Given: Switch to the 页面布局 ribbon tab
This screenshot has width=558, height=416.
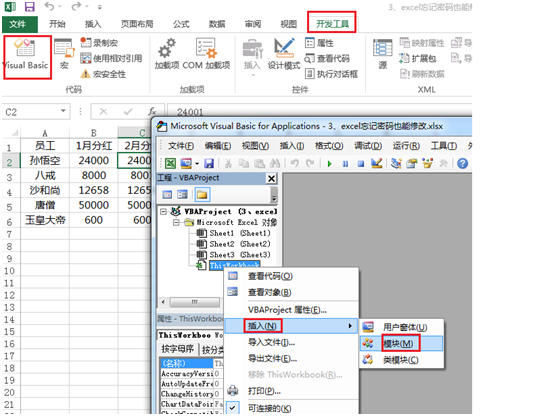Looking at the screenshot, I should (137, 24).
